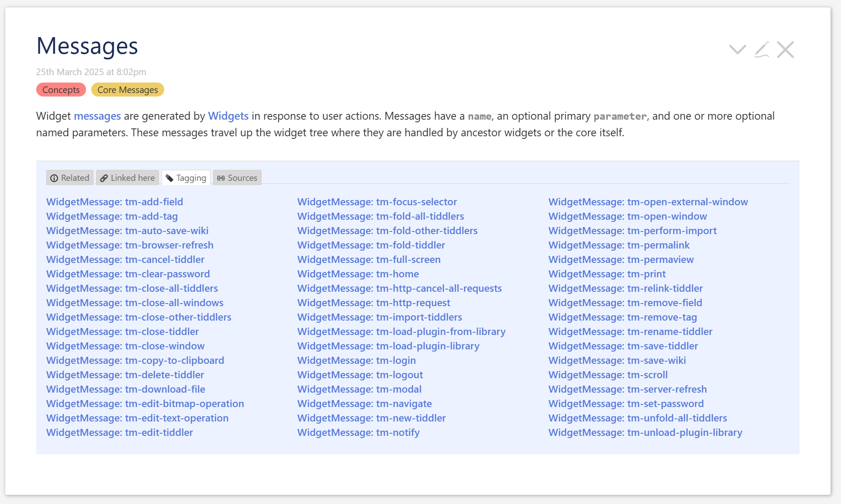The height and width of the screenshot is (504, 841).
Task: Open WidgetMessage: tm-full-screen link
Action: 369,259
